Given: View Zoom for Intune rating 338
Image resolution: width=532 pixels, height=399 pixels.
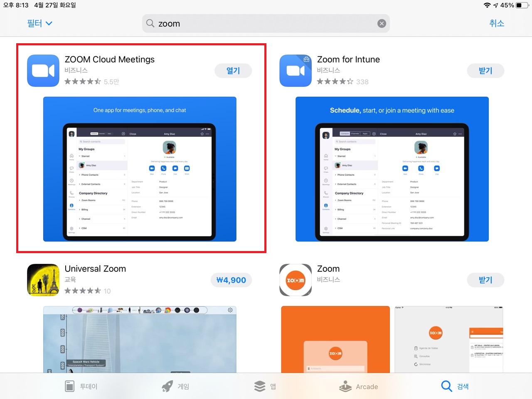Looking at the screenshot, I should click(x=343, y=81).
